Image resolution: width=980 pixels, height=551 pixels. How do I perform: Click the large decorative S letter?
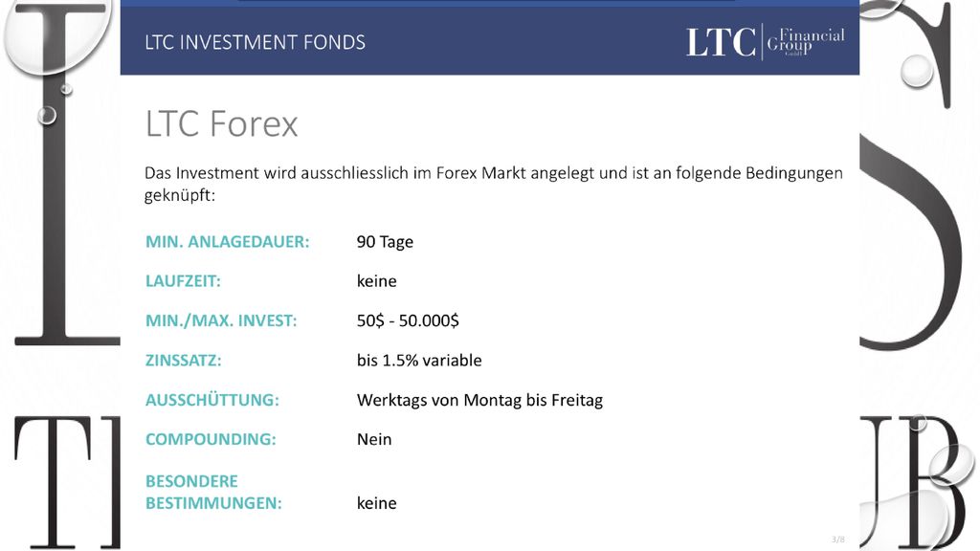pos(912,242)
